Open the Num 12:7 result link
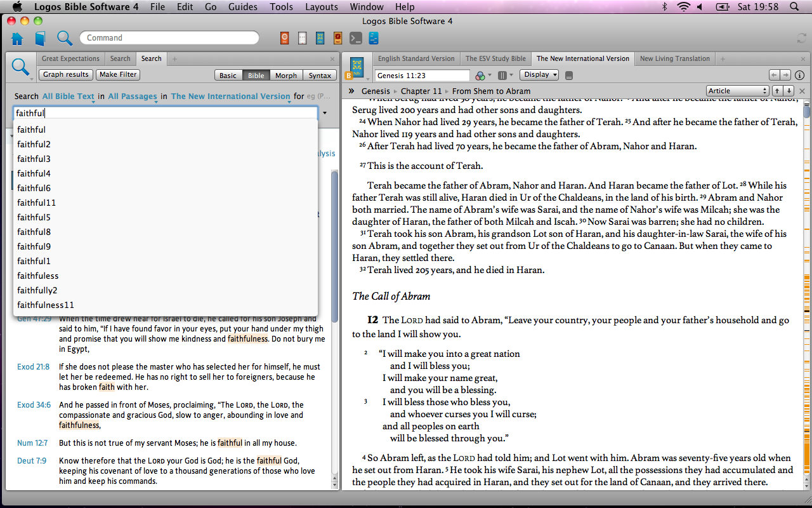 tap(32, 443)
